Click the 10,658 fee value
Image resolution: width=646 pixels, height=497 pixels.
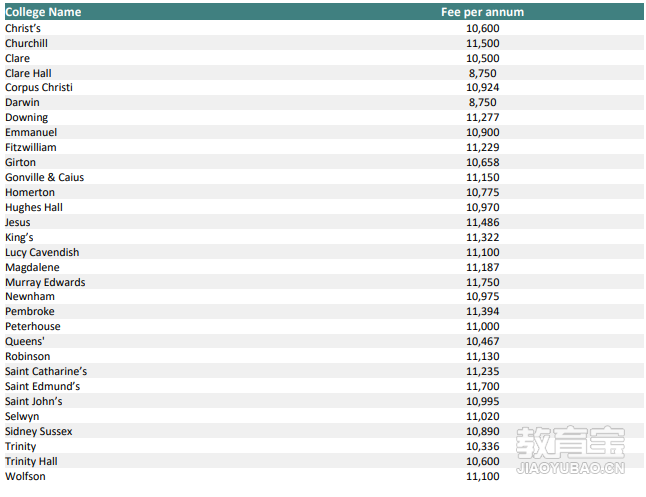pyautogui.click(x=482, y=162)
